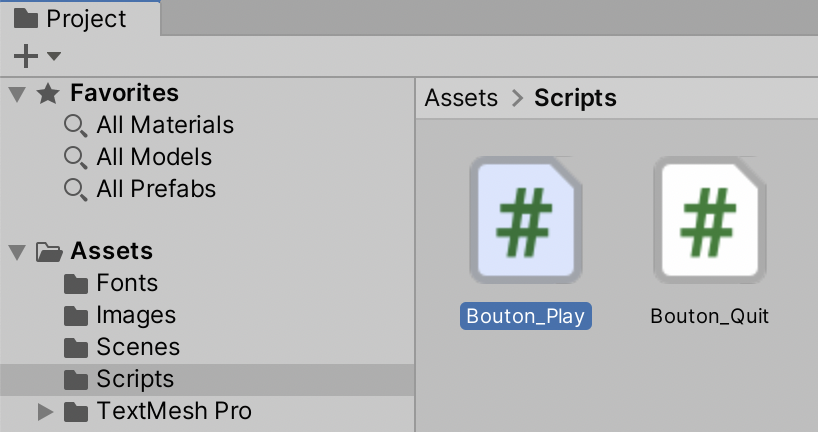
Task: Click the Bouton_Quit file name label
Action: tap(709, 316)
